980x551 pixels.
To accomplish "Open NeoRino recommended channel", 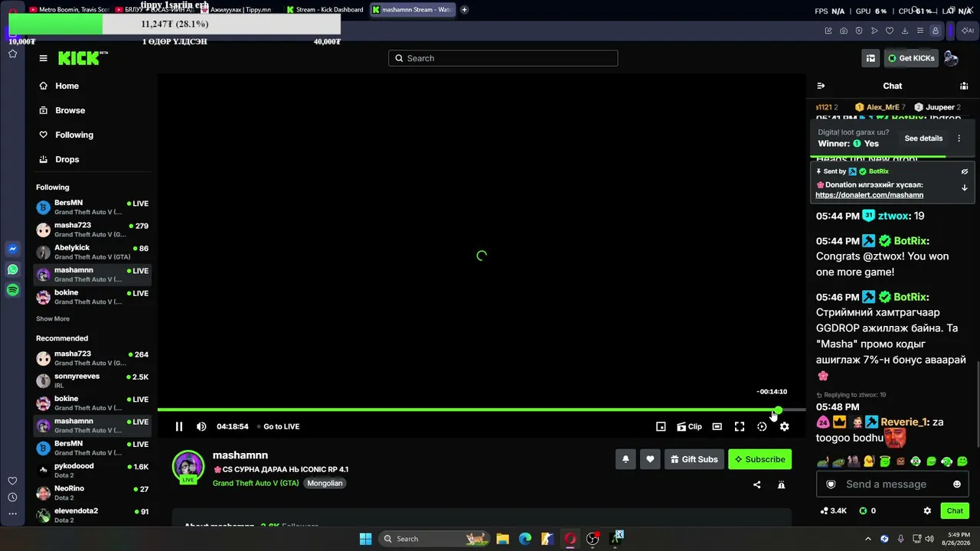I will [x=92, y=493].
